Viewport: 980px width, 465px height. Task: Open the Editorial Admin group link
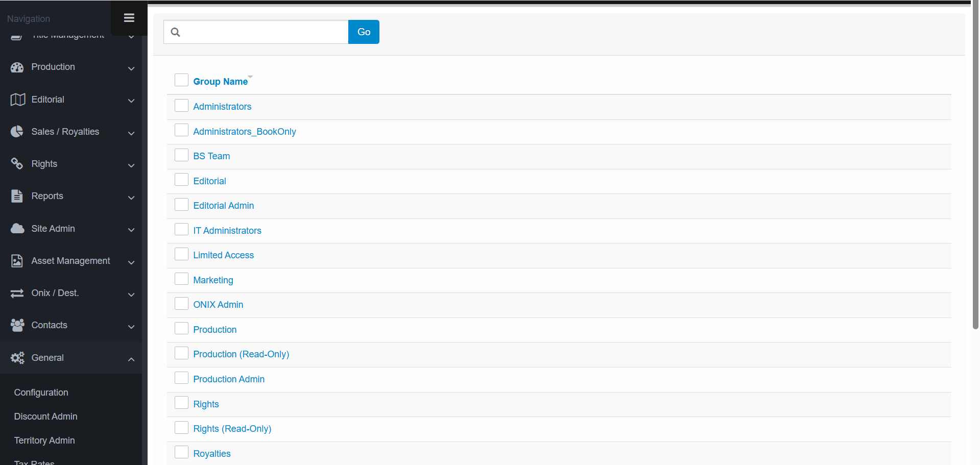(x=223, y=206)
